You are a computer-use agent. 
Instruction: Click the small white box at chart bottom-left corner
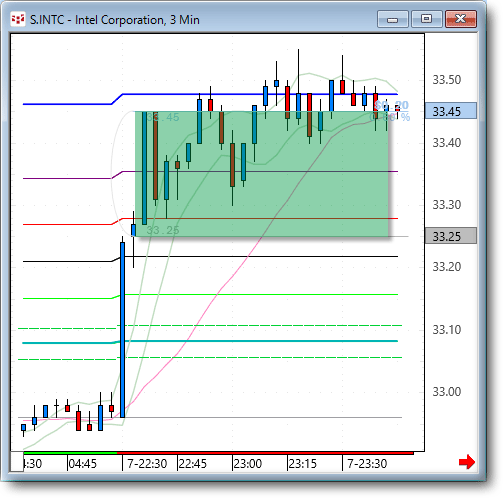[x=17, y=461]
